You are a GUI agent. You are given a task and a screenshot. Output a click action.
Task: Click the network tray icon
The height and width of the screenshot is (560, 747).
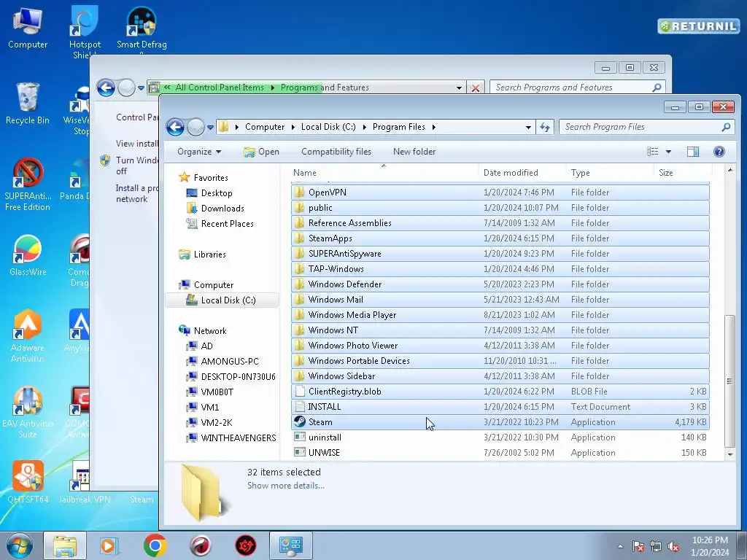click(656, 546)
